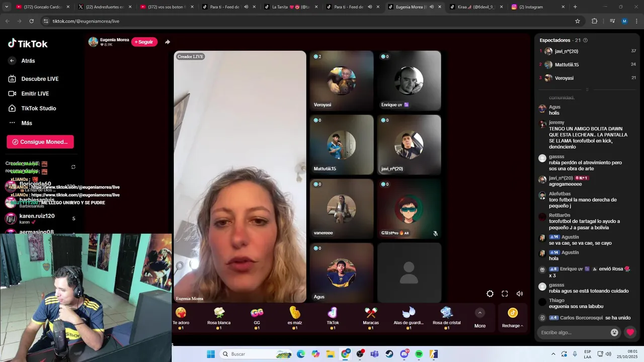Send a like with the heart button

coord(630,332)
